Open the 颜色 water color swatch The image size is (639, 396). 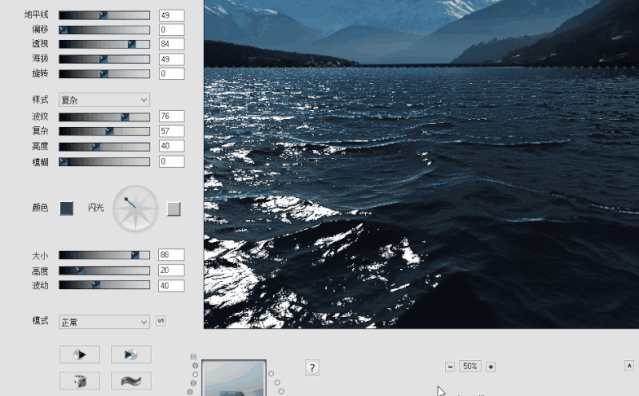66,208
